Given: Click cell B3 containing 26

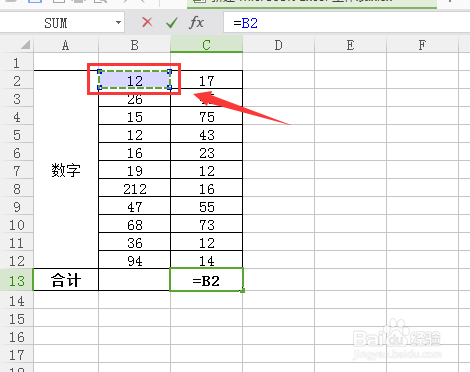Looking at the screenshot, I should [135, 98].
